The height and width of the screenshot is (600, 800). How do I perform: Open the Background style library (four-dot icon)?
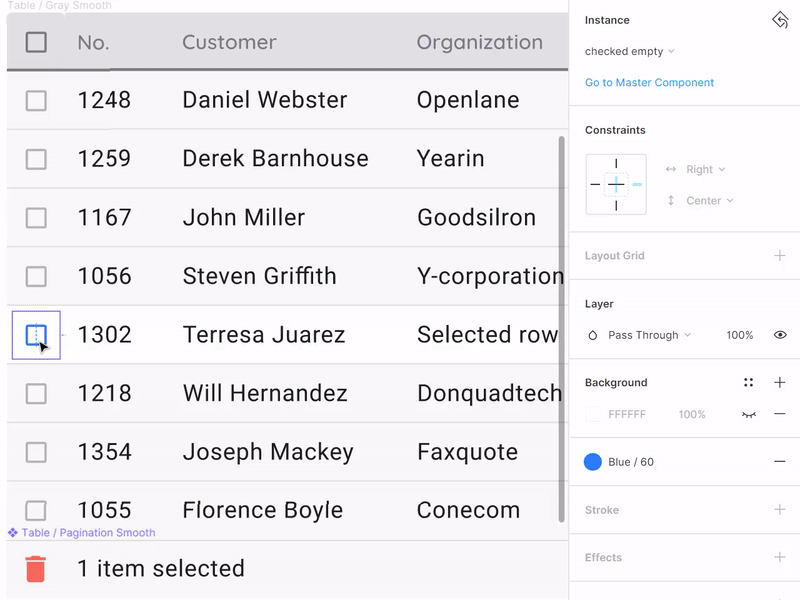[746, 382]
